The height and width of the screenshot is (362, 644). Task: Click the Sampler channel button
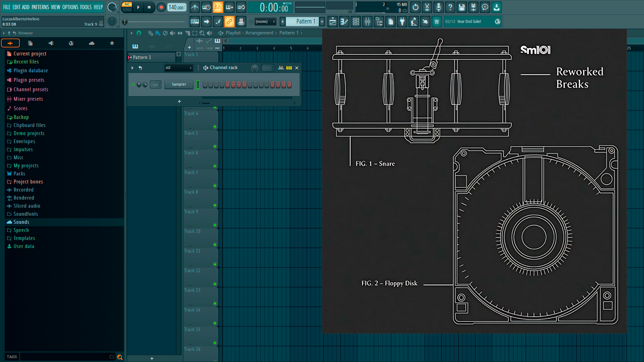click(x=179, y=84)
